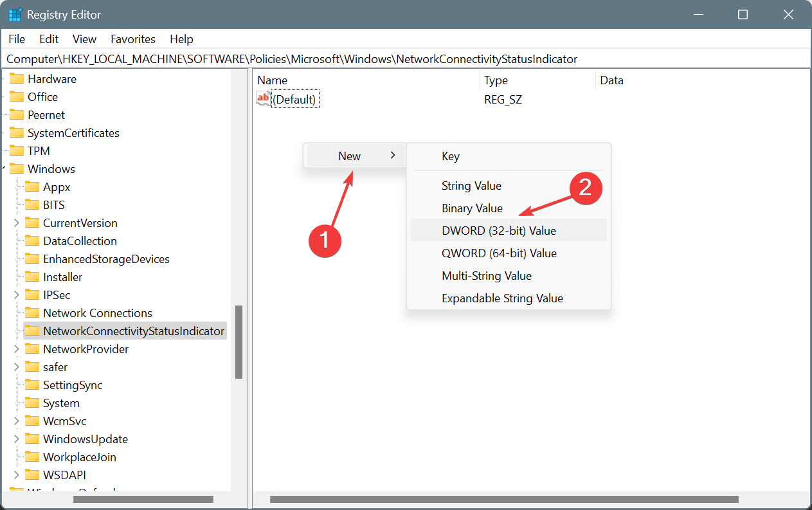Screen dimensions: 812x510
Task: Click the BITS folder icon
Action: pos(32,205)
